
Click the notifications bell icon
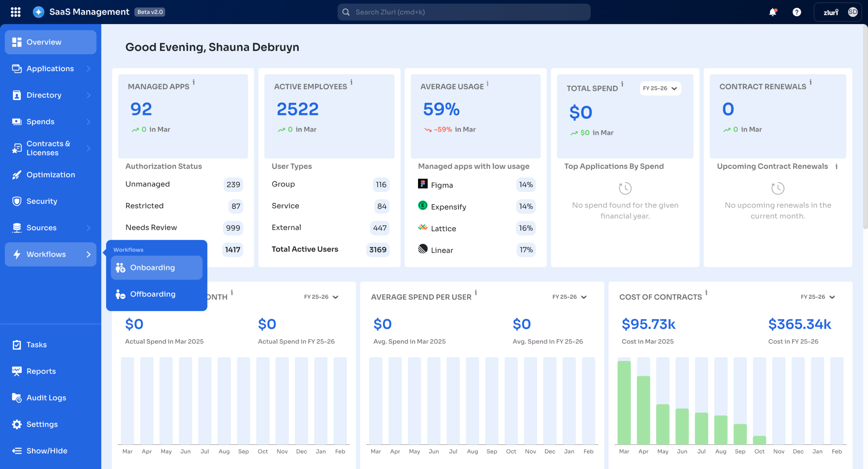pyautogui.click(x=772, y=12)
